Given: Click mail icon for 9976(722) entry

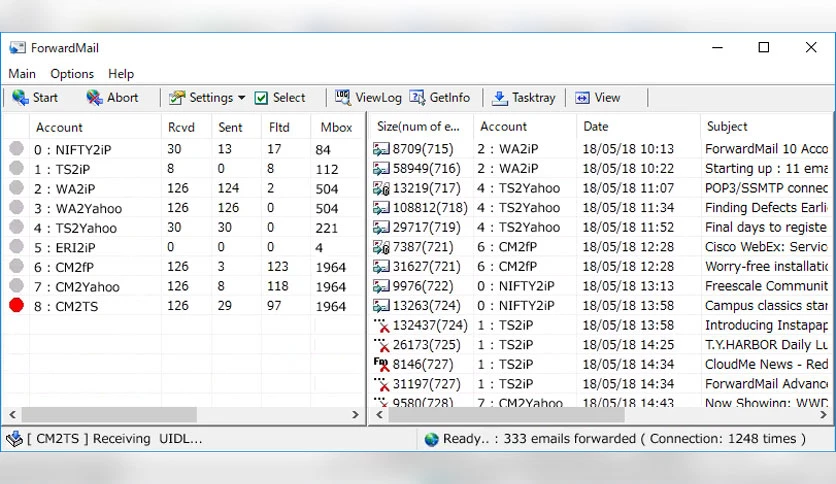Looking at the screenshot, I should pyautogui.click(x=381, y=286).
